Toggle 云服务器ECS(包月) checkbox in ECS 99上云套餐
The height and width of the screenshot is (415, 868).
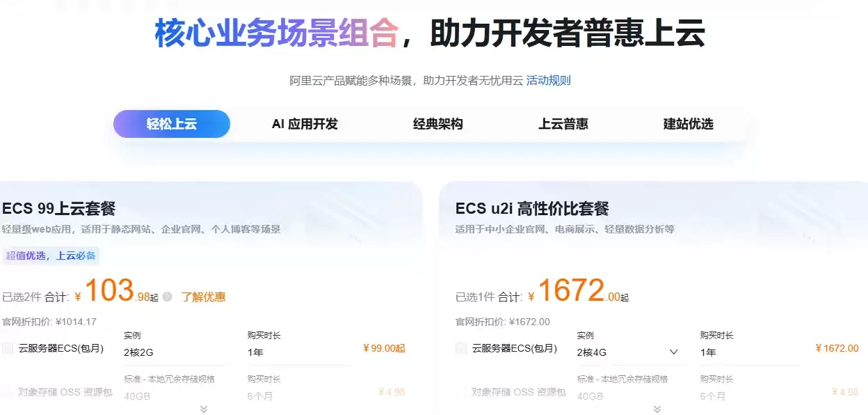(8, 348)
